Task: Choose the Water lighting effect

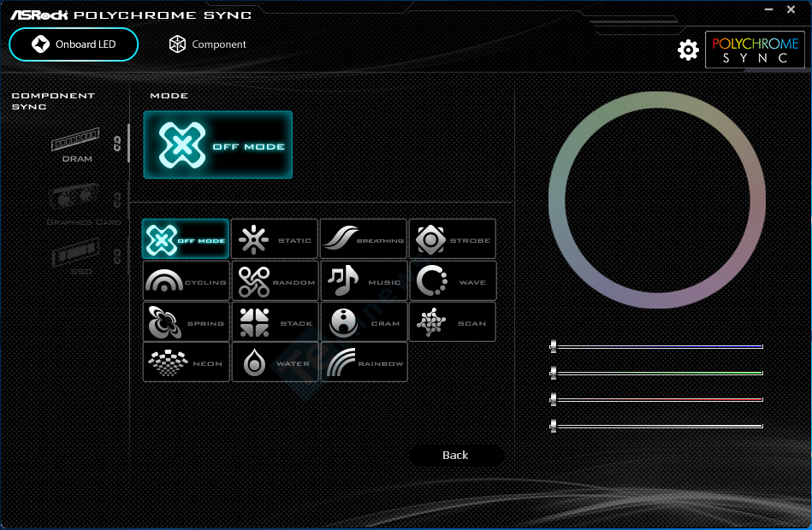Action: (x=275, y=362)
